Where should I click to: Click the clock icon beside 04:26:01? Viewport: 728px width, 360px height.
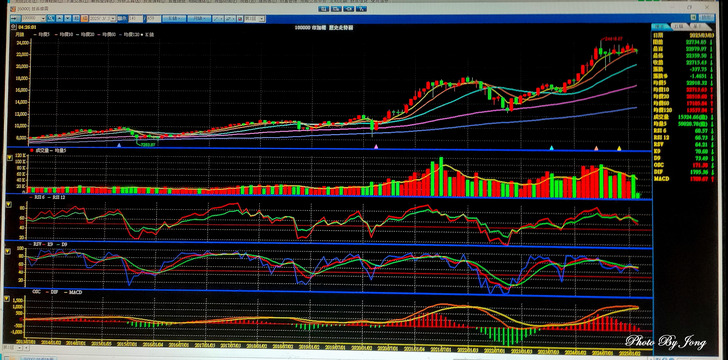13,26
